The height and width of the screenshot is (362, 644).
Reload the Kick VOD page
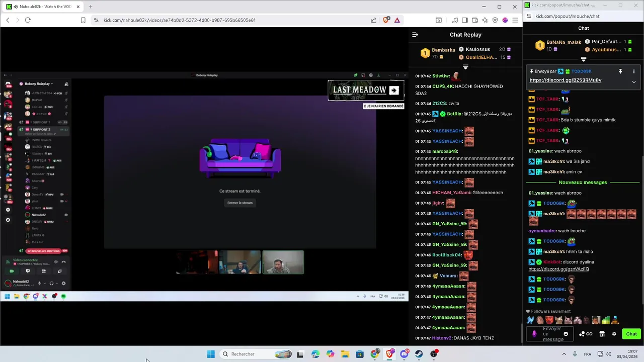pyautogui.click(x=28, y=20)
